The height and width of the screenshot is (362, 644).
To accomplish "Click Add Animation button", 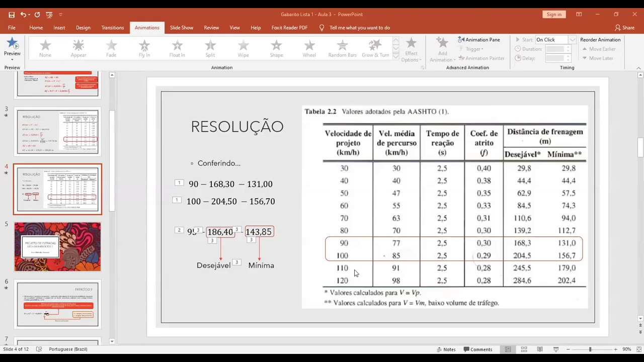I will (x=442, y=50).
